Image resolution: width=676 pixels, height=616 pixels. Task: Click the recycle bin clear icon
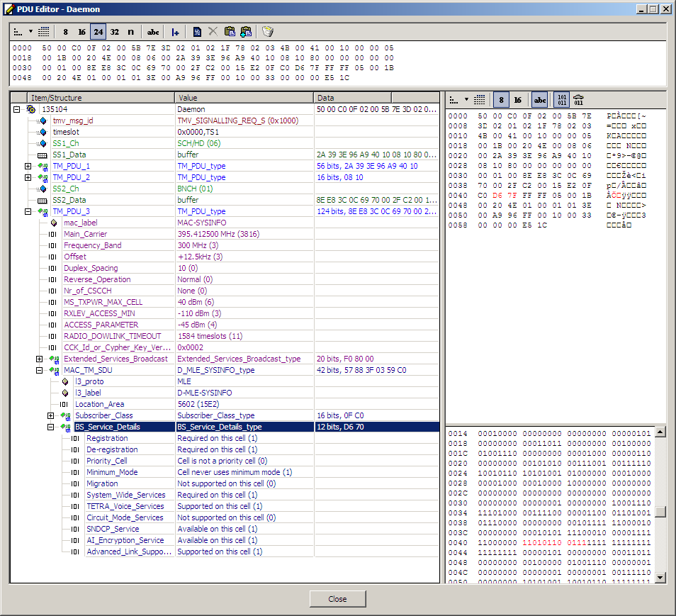click(x=267, y=32)
